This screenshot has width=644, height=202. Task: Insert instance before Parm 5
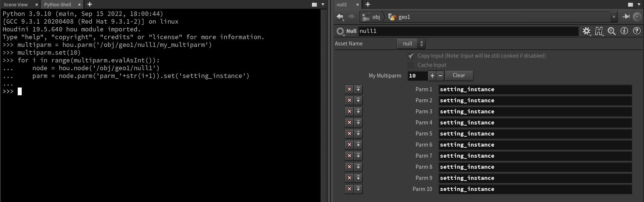(x=358, y=134)
